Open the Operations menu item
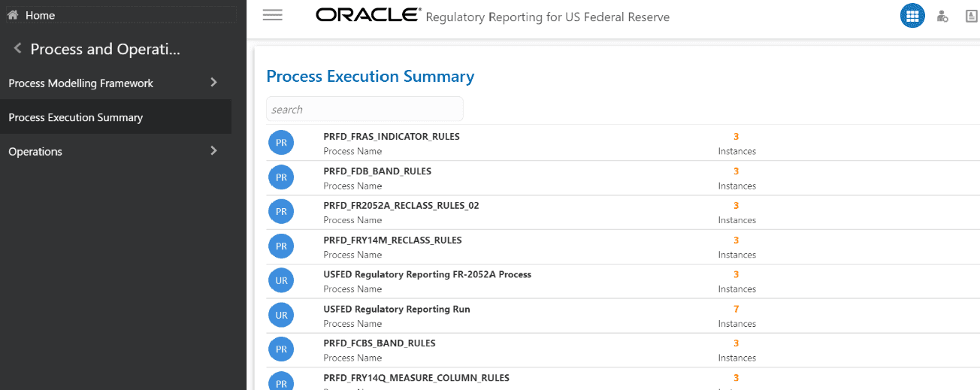Image resolution: width=980 pixels, height=390 pixels. (x=35, y=152)
